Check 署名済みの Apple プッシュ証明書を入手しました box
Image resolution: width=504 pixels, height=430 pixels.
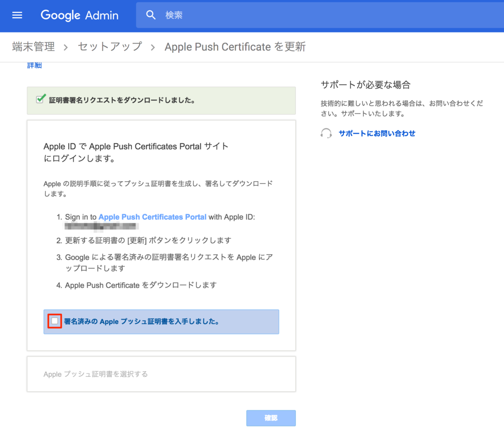[55, 321]
